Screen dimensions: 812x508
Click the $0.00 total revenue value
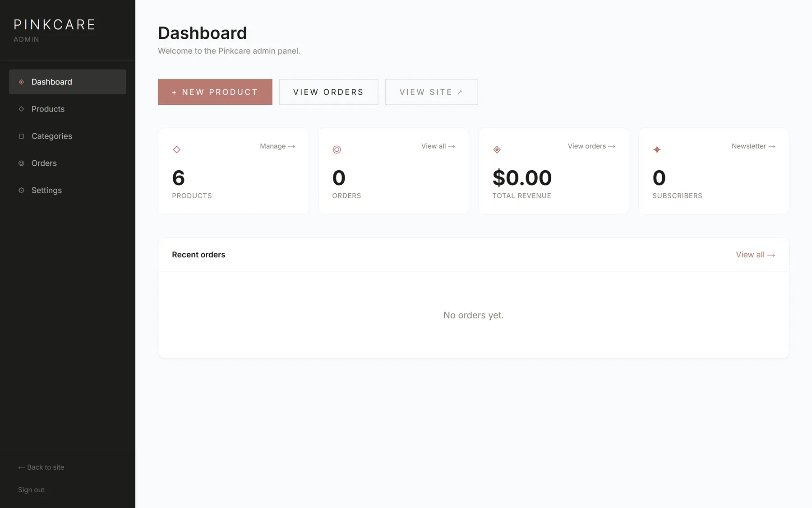(x=522, y=178)
